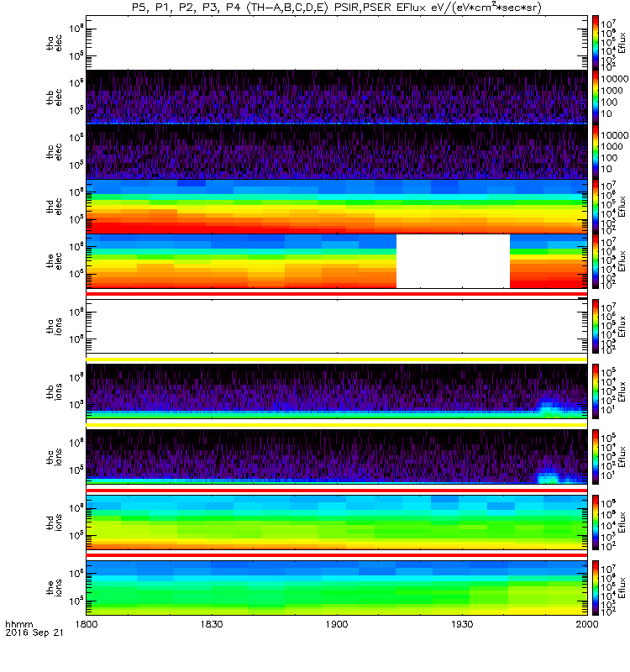Click the empty tha elec spectrogram panel
The width and height of the screenshot is (630, 672).
pos(337,43)
